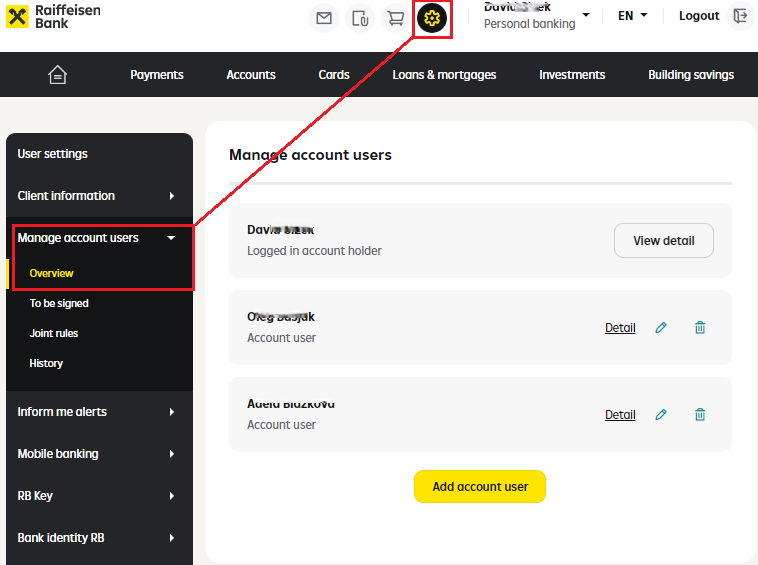Select Overview in the sidebar

(51, 274)
